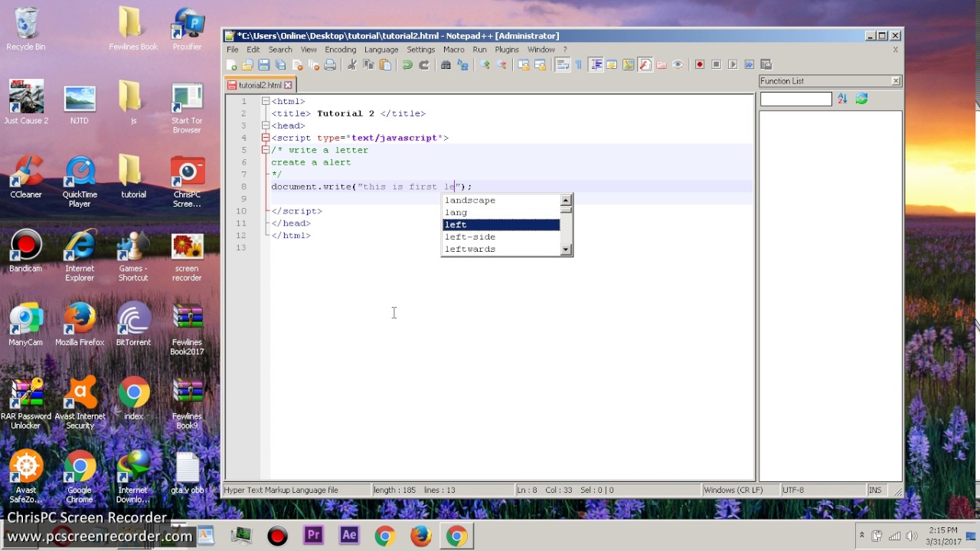Click the Close document toolbar icon
Viewport: 980px width, 551px height.
point(297,65)
